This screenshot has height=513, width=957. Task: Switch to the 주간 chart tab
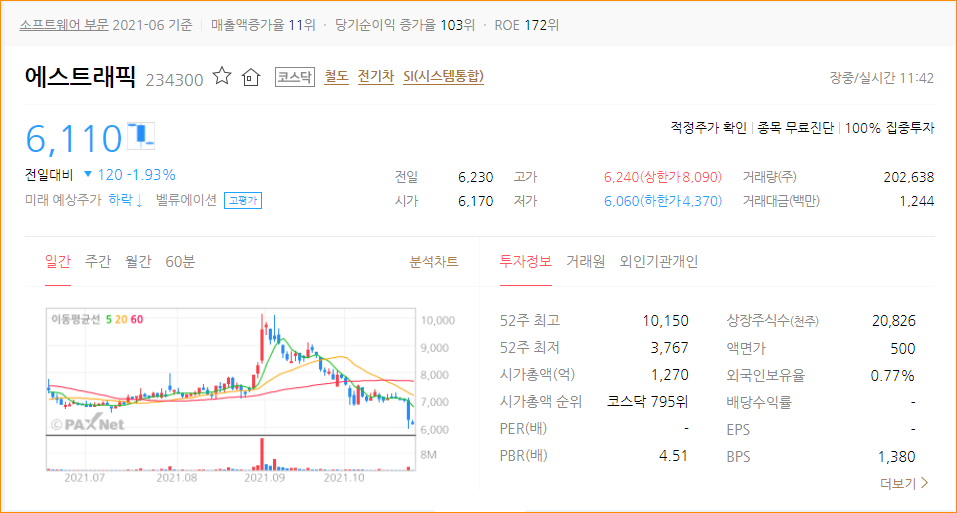click(x=98, y=262)
